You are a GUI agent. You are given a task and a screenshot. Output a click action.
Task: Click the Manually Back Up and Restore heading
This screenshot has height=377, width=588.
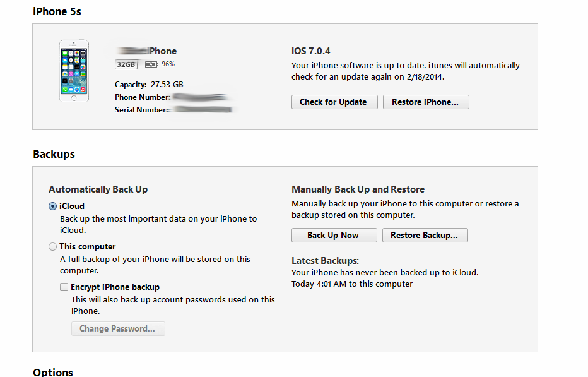[358, 189]
